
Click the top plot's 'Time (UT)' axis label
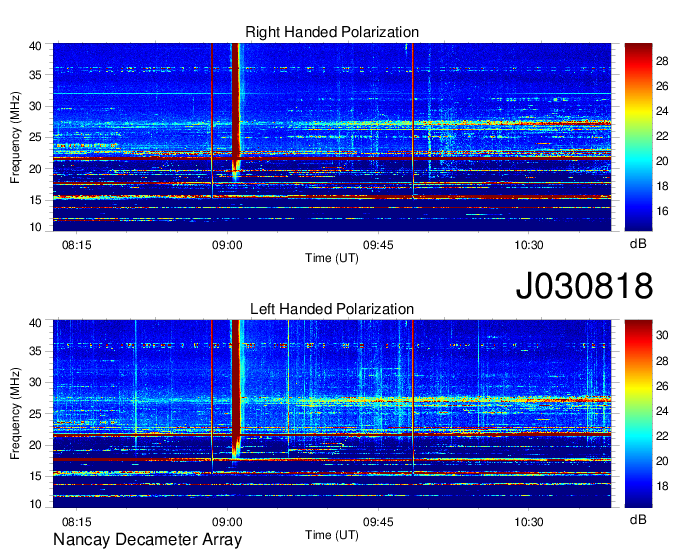332,258
